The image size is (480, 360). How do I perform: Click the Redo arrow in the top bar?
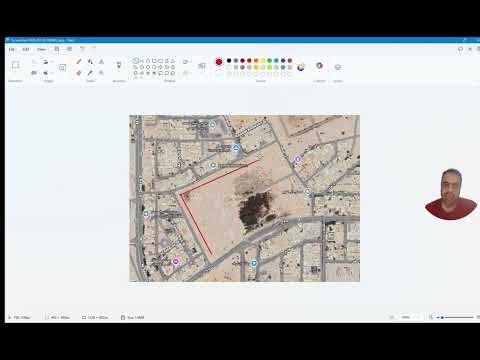click(94, 49)
